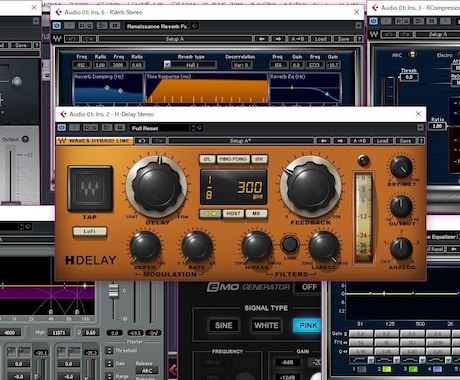Click Ratio value 1.00 in RCompressor
The image size is (460, 380).
coord(437,126)
